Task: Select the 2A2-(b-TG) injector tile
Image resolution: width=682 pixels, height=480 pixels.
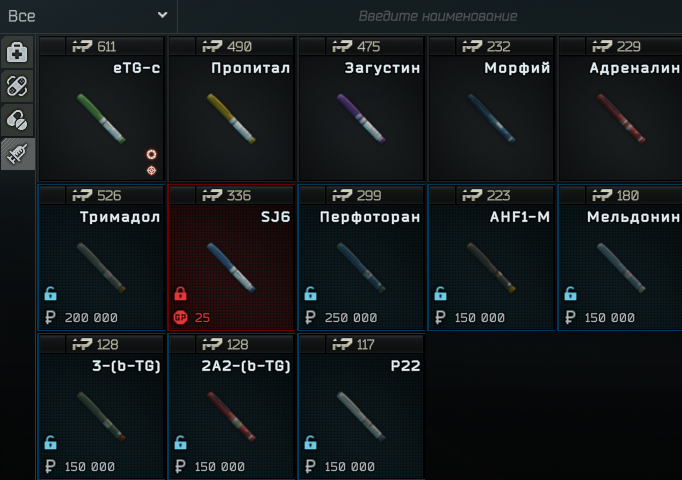Action: 231,407
